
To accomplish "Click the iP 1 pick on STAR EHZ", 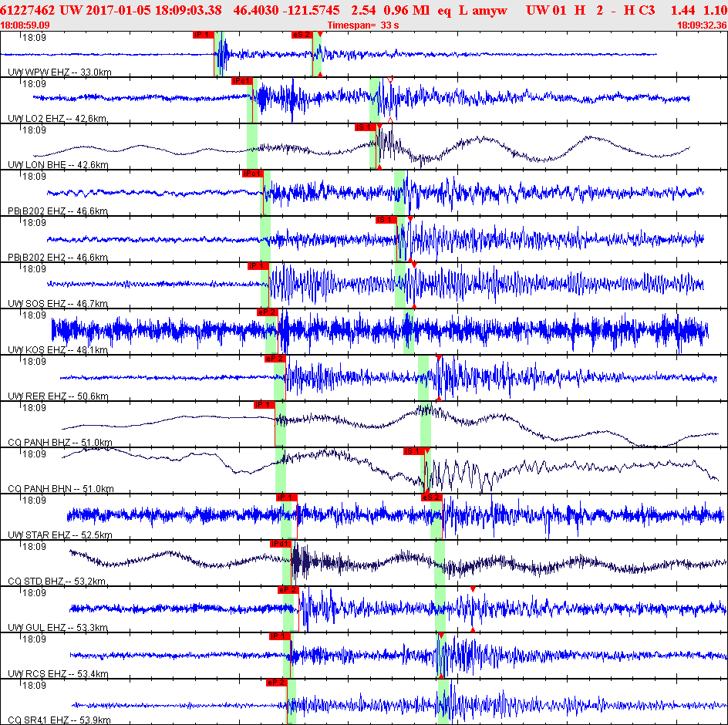I will pos(286,497).
